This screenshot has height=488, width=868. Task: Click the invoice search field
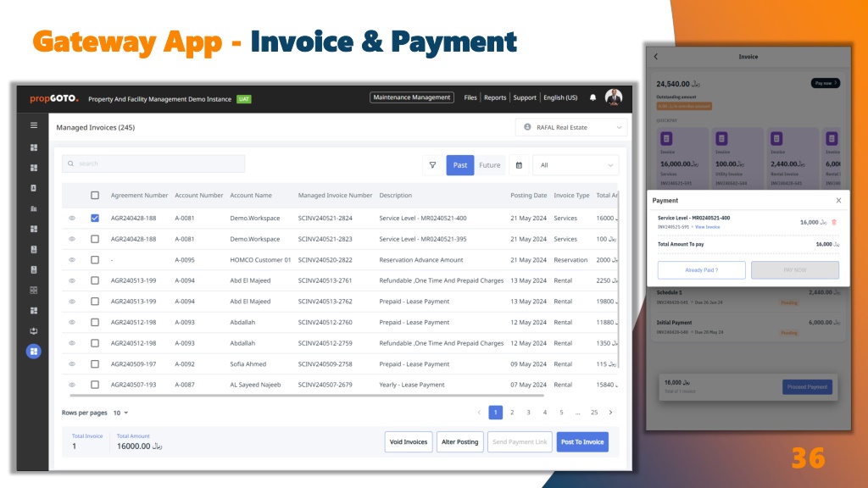[153, 164]
